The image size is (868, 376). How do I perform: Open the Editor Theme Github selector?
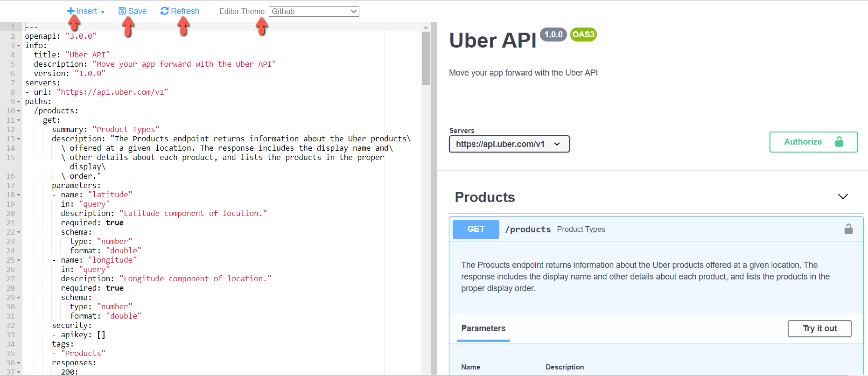click(x=314, y=11)
